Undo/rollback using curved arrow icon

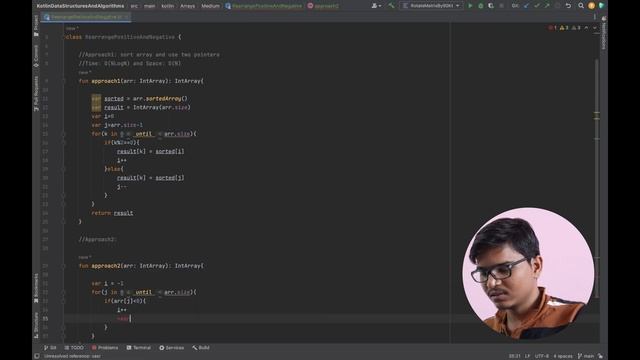(x=568, y=6)
